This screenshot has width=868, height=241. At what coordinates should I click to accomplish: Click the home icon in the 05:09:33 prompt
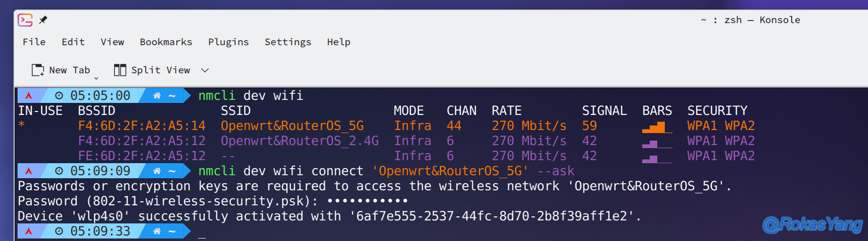(x=157, y=231)
